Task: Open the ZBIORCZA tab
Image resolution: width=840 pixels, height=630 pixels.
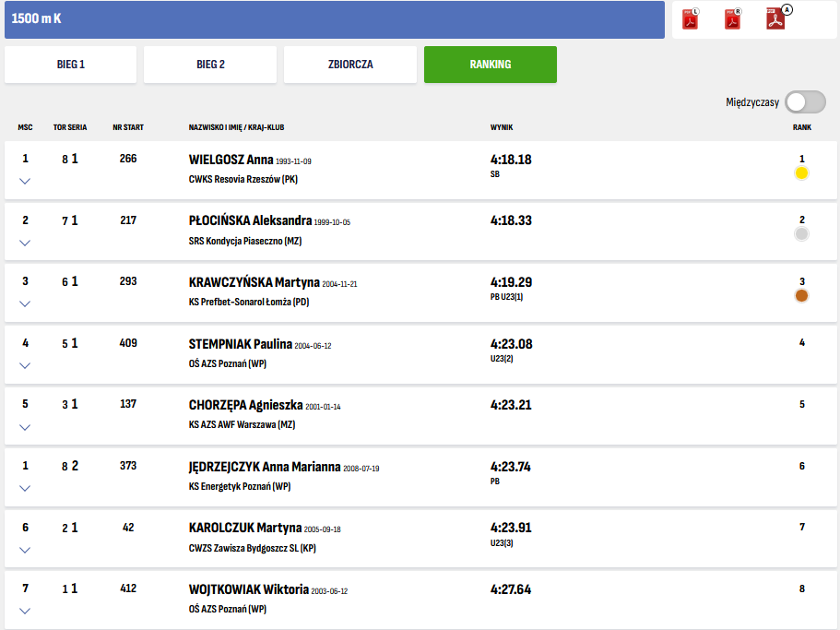Action: tap(350, 65)
